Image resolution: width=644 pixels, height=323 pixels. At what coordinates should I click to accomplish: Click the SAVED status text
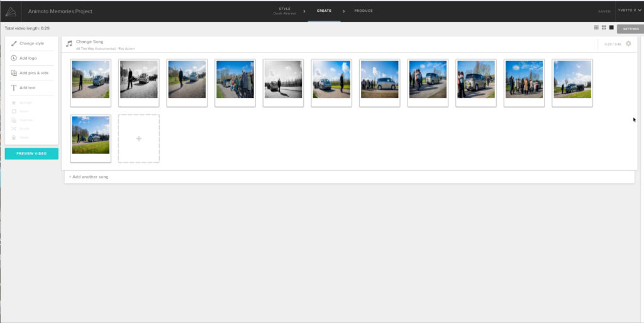(604, 11)
